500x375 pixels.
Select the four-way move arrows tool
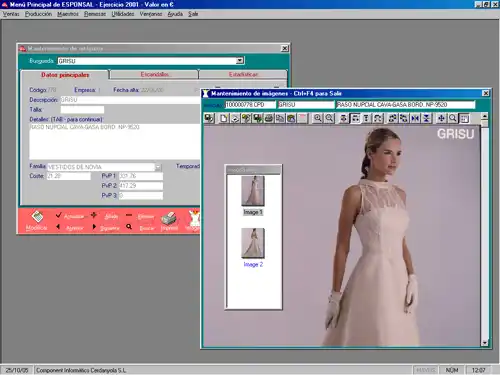[x=441, y=118]
